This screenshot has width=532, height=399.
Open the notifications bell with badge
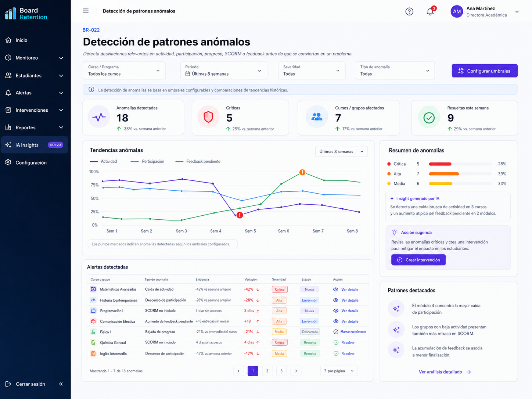coord(431,11)
